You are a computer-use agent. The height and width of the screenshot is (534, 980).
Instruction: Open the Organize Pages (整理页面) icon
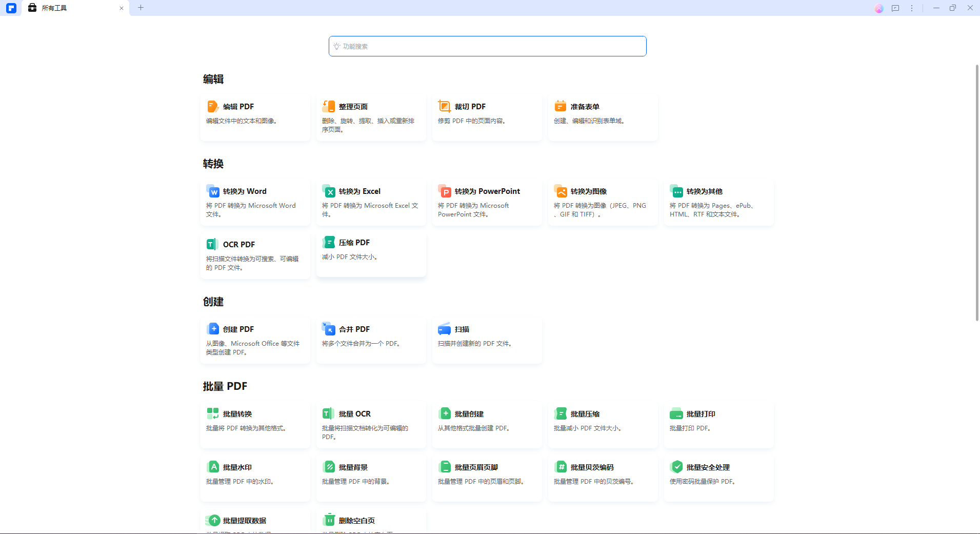[328, 106]
